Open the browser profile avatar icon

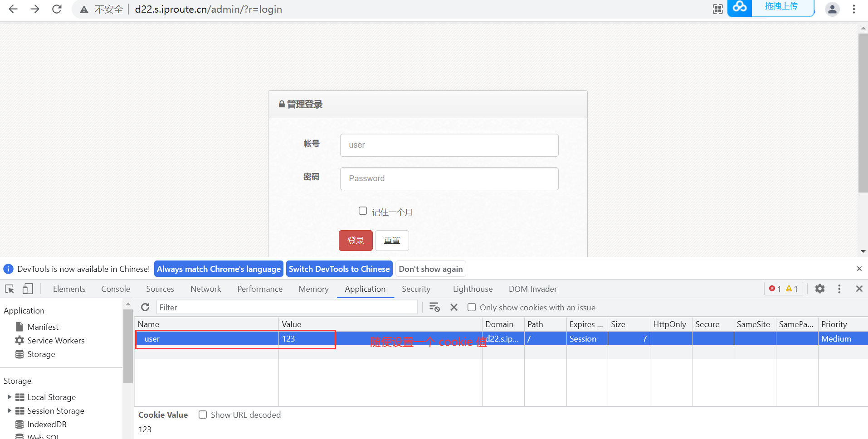point(832,9)
